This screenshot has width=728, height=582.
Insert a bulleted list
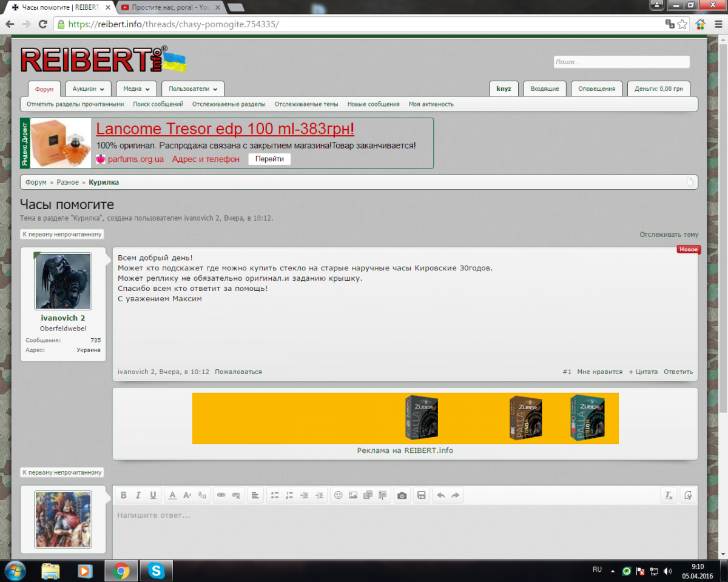[275, 495]
